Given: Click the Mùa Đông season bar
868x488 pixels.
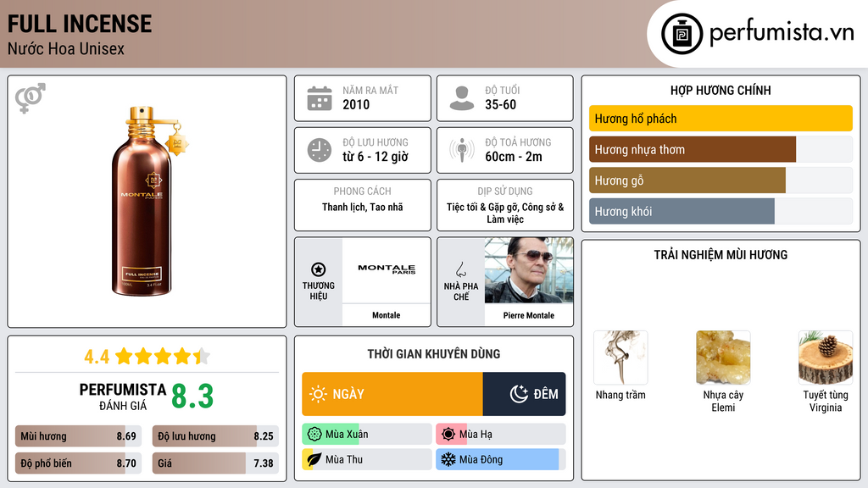Looking at the screenshot, I should [499, 460].
